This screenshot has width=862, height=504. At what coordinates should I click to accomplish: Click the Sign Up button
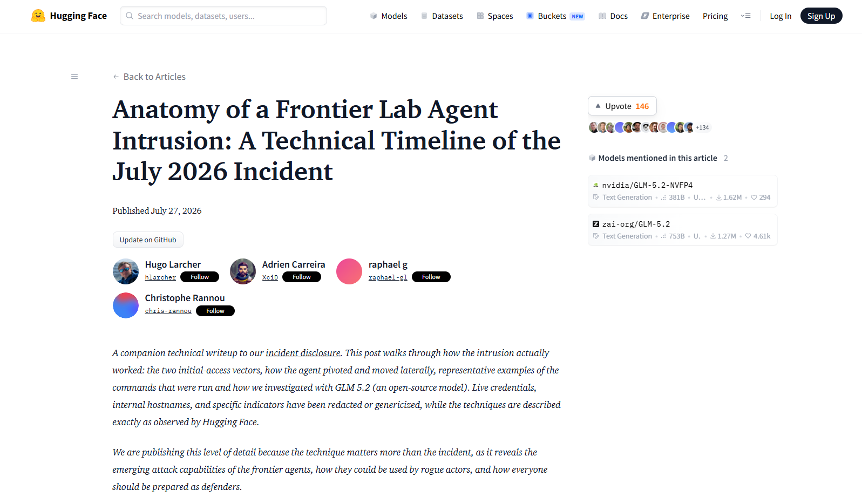821,16
